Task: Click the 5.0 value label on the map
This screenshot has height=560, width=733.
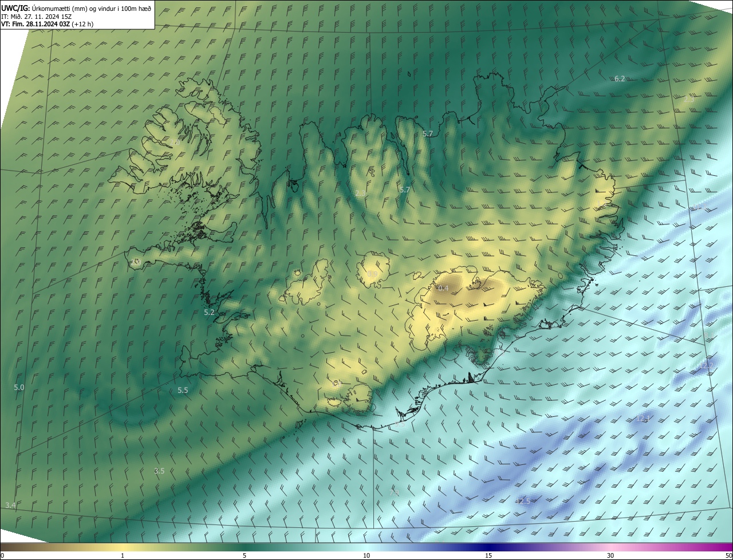Action: click(x=19, y=387)
